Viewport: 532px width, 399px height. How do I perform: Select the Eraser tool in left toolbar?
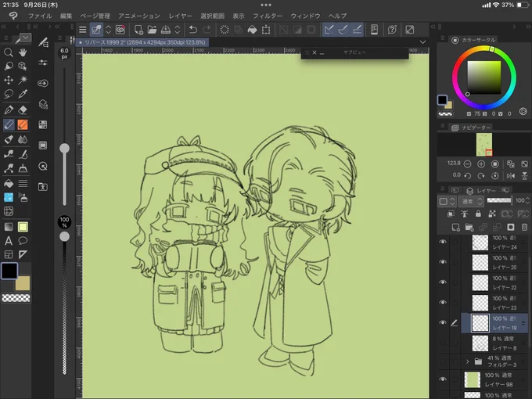pos(23,110)
